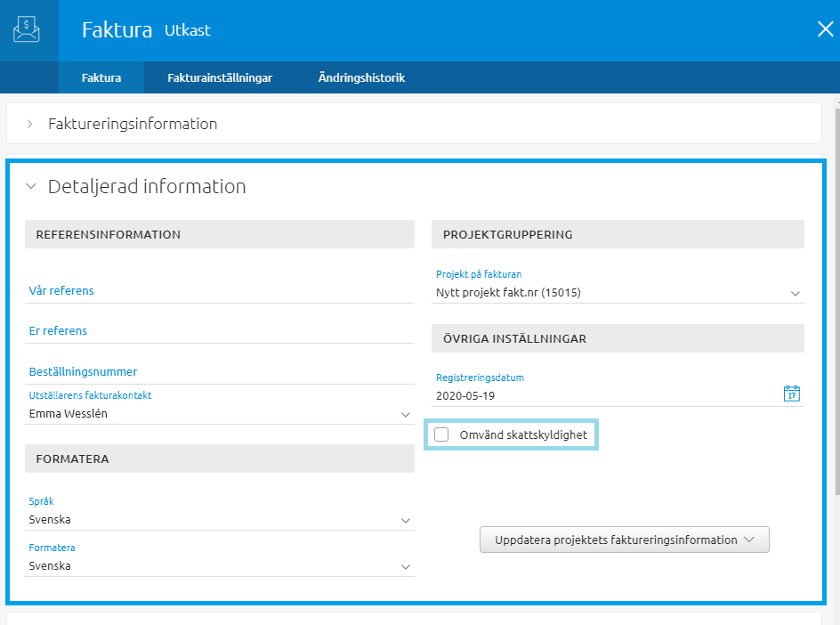Viewport: 840px width, 625px height.
Task: Open the Utställarens fakturakontakt dropdown
Action: click(x=405, y=414)
